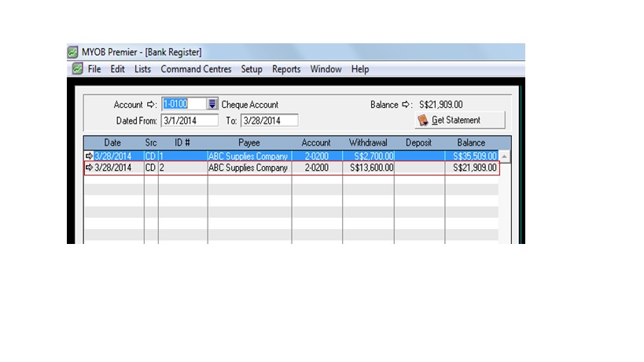Click the MYOB logo icon in title bar
This screenshot has height=362, width=644.
coord(72,52)
